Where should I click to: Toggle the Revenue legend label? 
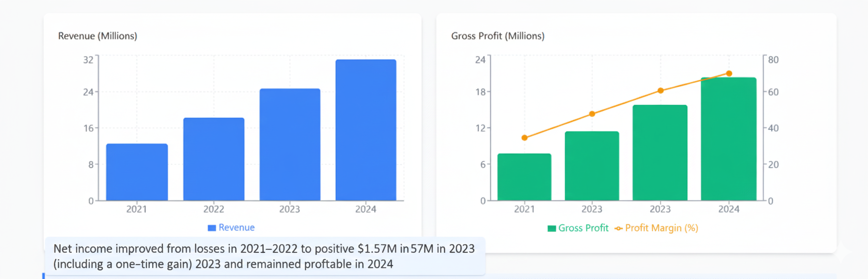point(236,228)
